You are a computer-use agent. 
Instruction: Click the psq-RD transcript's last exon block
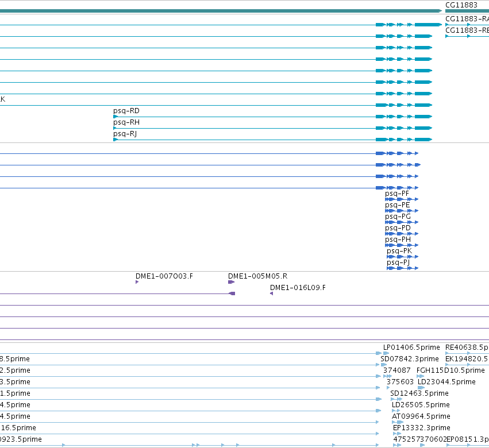pyautogui.click(x=423, y=117)
